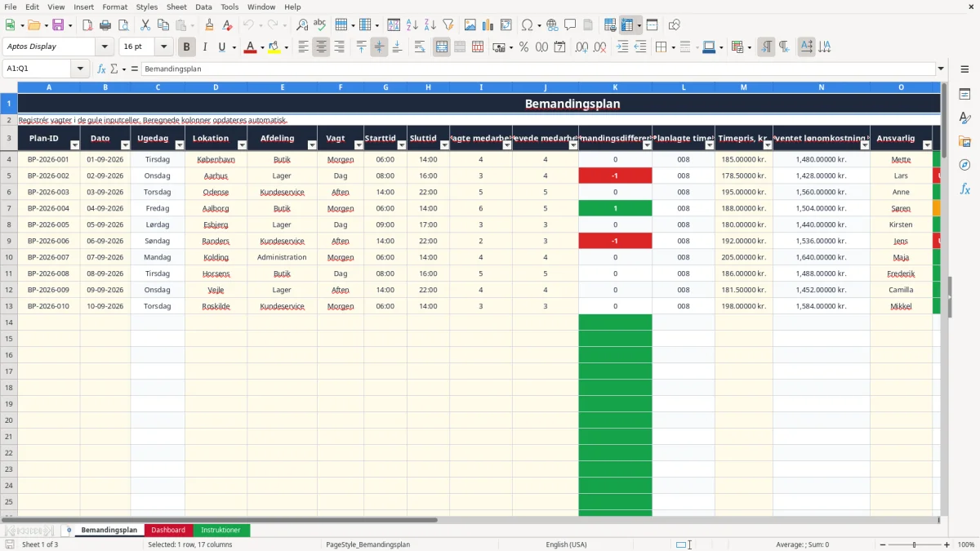
Task: Click the Export as PDF icon
Action: pos(87,25)
